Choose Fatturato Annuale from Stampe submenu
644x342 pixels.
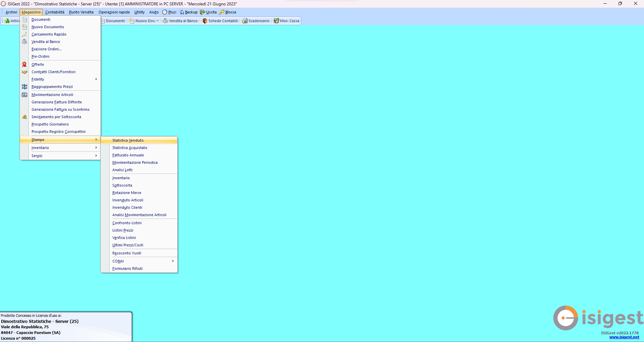tap(128, 155)
